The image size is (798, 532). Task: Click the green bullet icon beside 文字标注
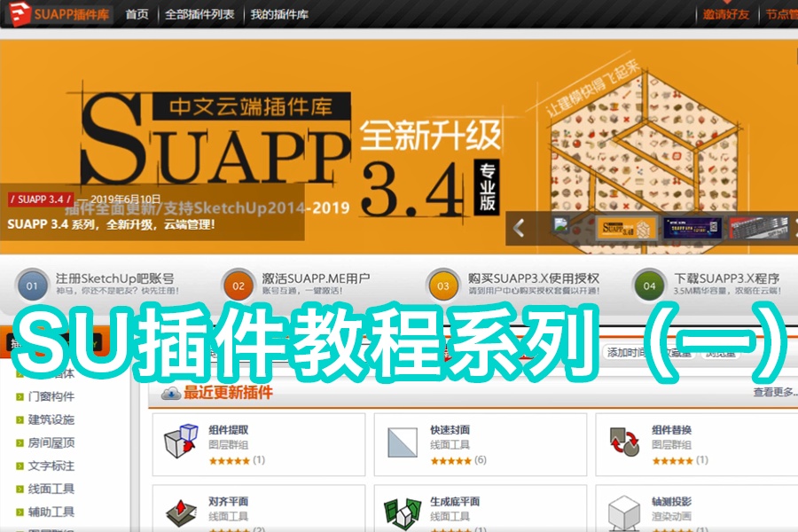click(20, 466)
